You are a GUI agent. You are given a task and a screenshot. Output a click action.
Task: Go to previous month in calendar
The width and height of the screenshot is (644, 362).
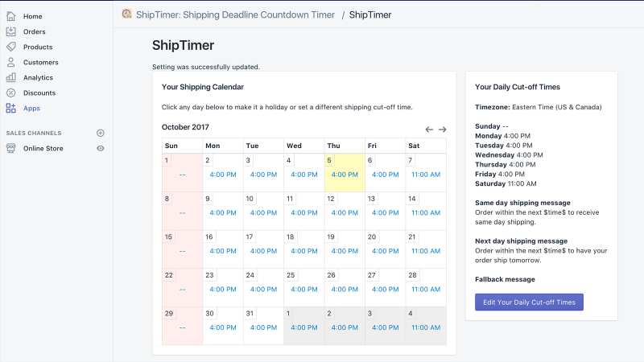point(429,130)
